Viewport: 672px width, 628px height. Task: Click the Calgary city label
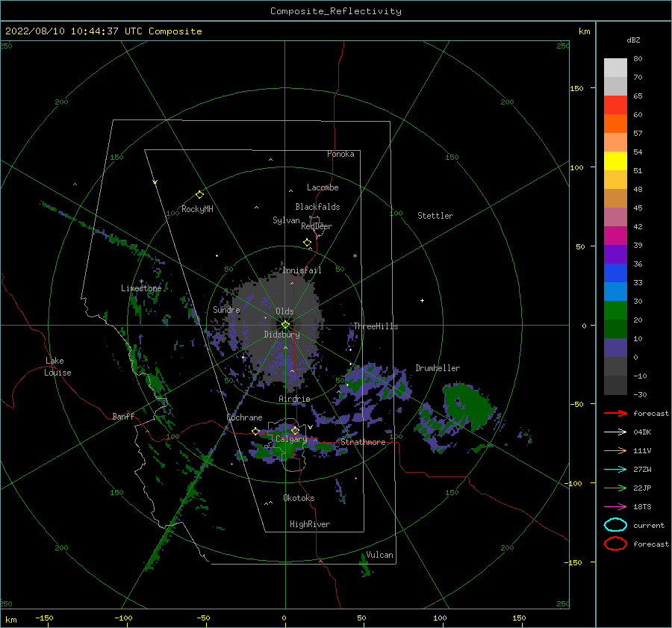tap(291, 439)
